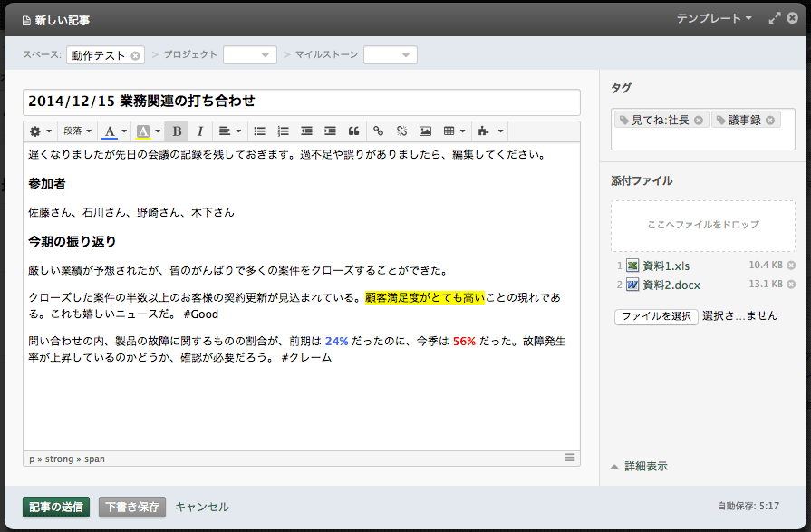Click the 議事録 tag label

(745, 120)
